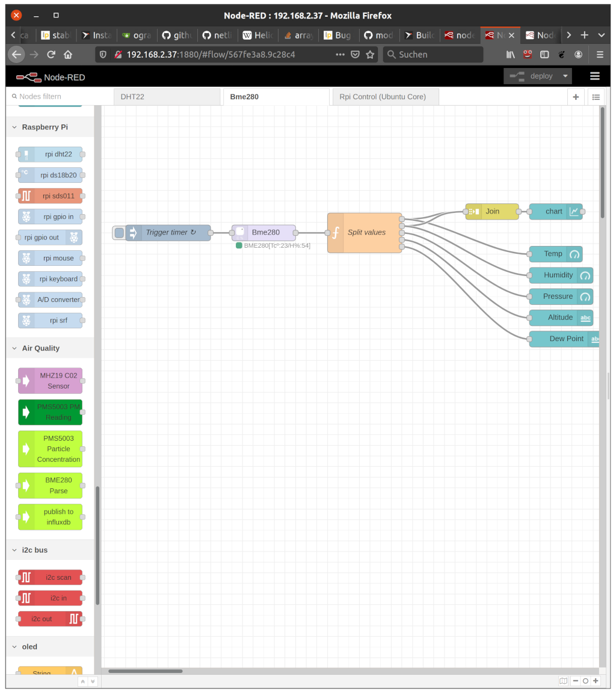This screenshot has width=616, height=694.
Task: Go to Firefox home page
Action: pyautogui.click(x=68, y=55)
